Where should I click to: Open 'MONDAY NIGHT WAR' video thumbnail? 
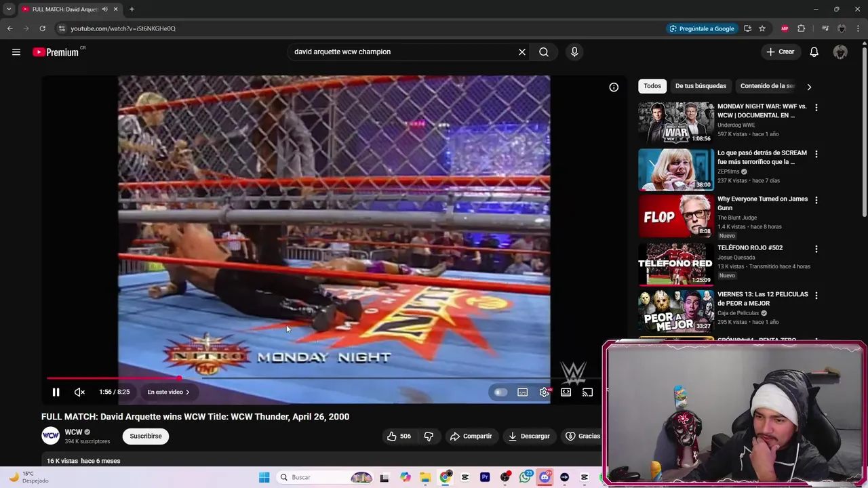click(x=676, y=123)
